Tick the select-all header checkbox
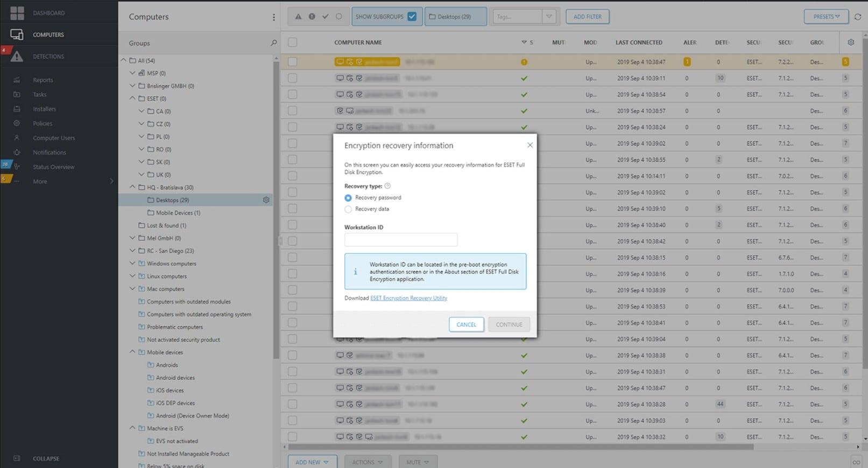Image resolution: width=868 pixels, height=468 pixels. coord(292,42)
